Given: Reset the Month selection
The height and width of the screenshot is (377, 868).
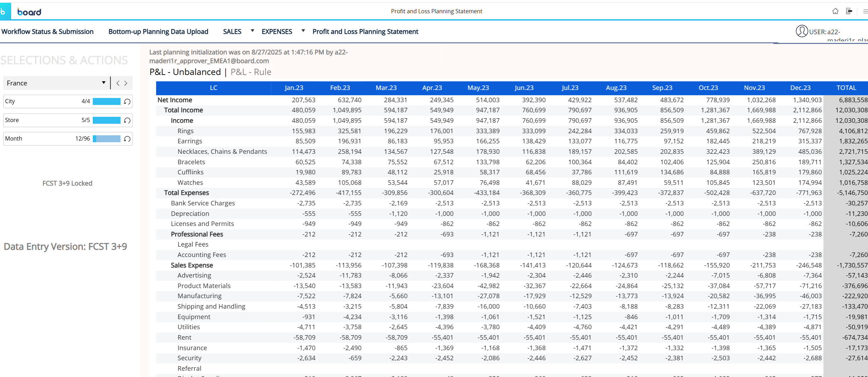Looking at the screenshot, I should tap(127, 139).
